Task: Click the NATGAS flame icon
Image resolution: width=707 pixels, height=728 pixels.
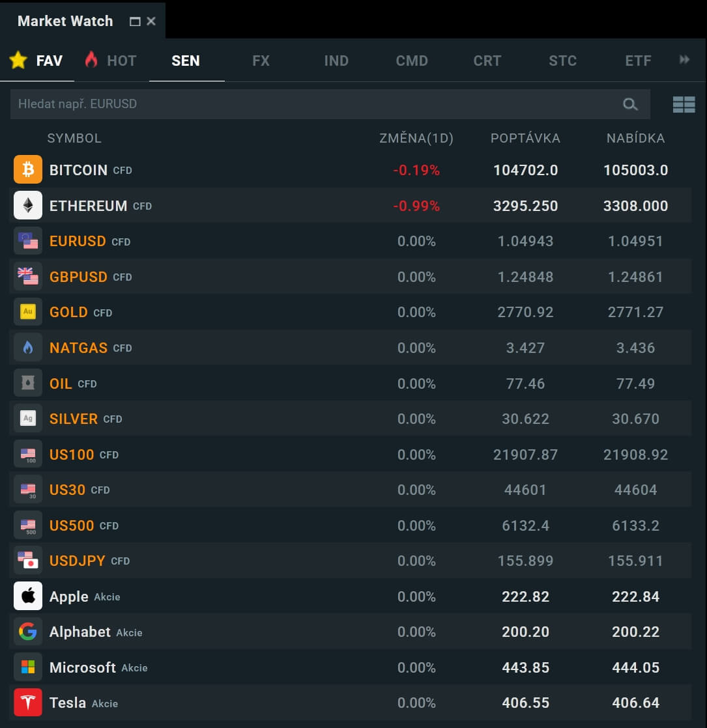Action: click(28, 348)
